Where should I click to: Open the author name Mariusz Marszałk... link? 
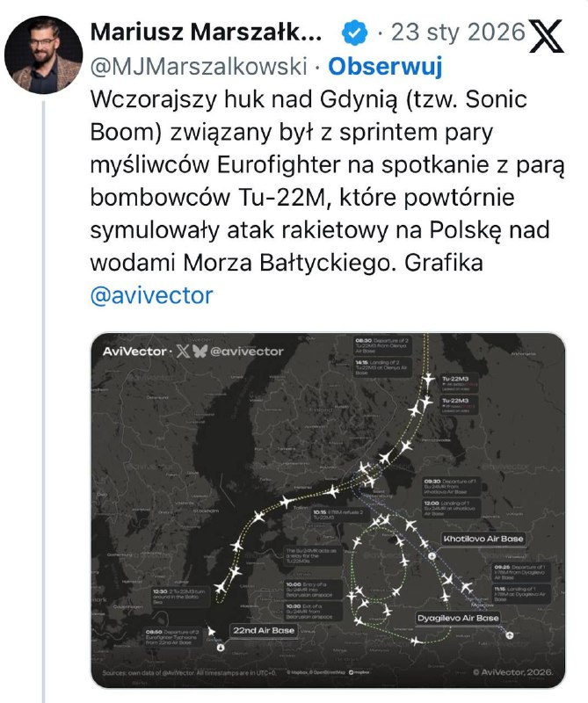(207, 34)
